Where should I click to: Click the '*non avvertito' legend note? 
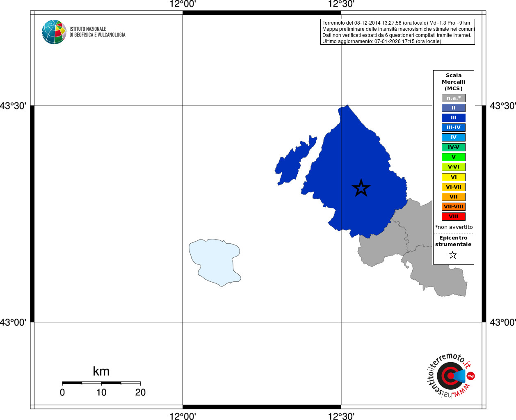pyautogui.click(x=454, y=227)
